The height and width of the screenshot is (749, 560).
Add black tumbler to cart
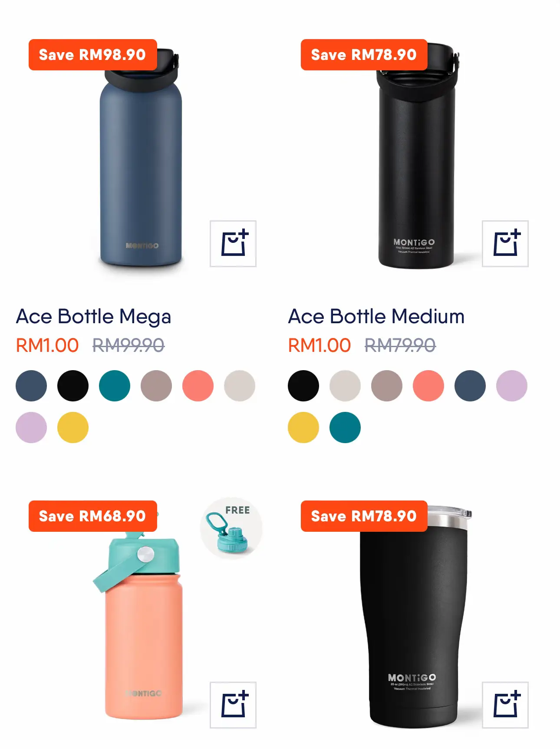[505, 705]
